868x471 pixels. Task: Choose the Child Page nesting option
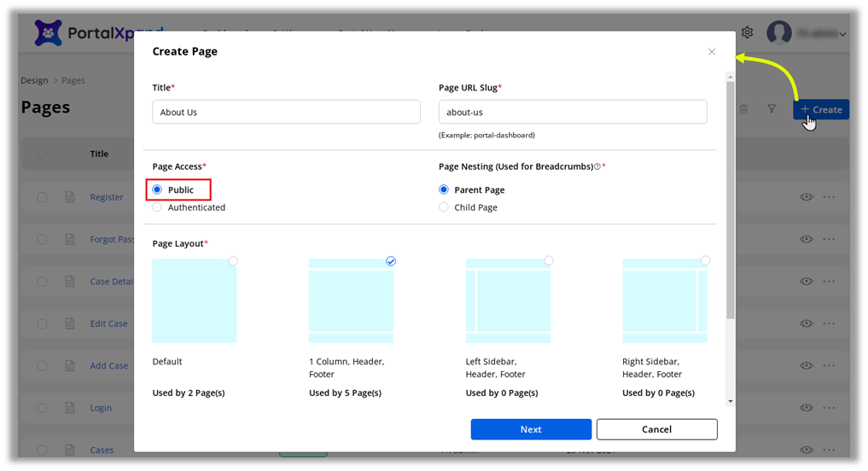coord(444,207)
